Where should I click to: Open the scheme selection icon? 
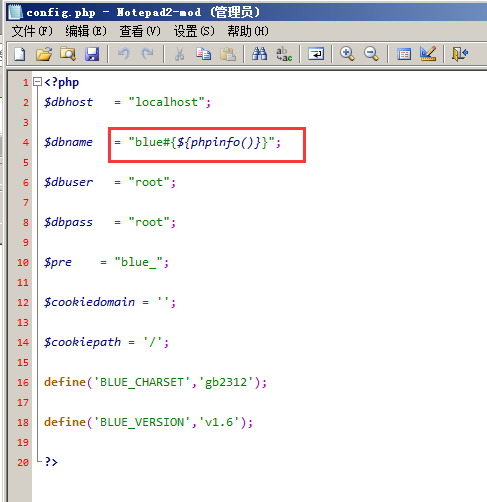coord(404,54)
